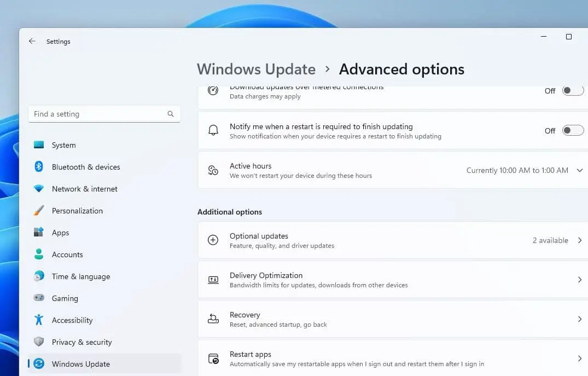
Task: Toggle download over metered connections switch
Action: (573, 91)
